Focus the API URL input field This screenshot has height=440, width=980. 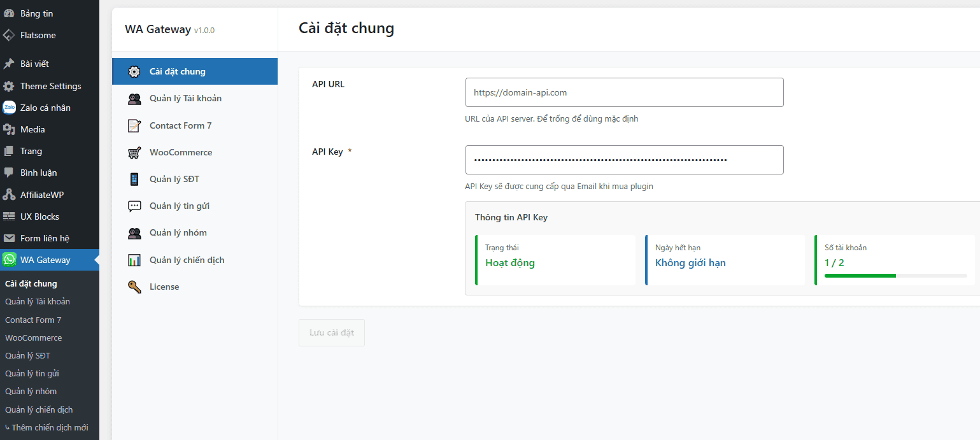624,92
